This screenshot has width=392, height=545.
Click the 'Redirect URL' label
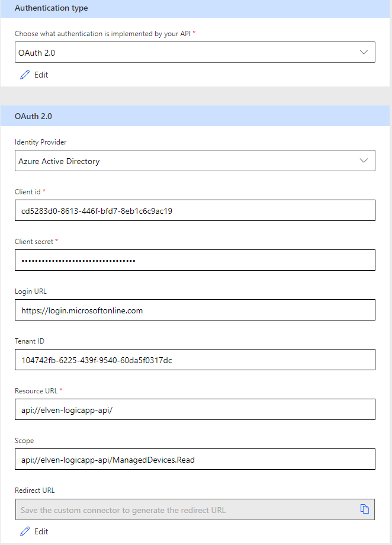click(35, 490)
